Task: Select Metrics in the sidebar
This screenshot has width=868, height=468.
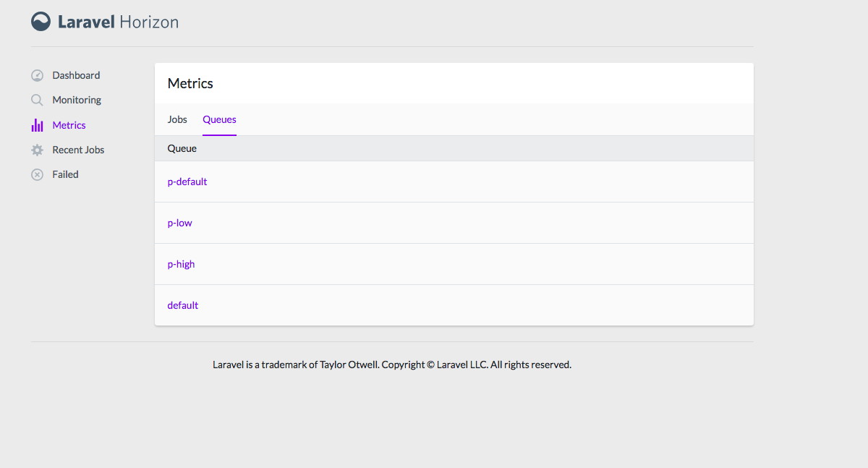Action: (x=69, y=125)
